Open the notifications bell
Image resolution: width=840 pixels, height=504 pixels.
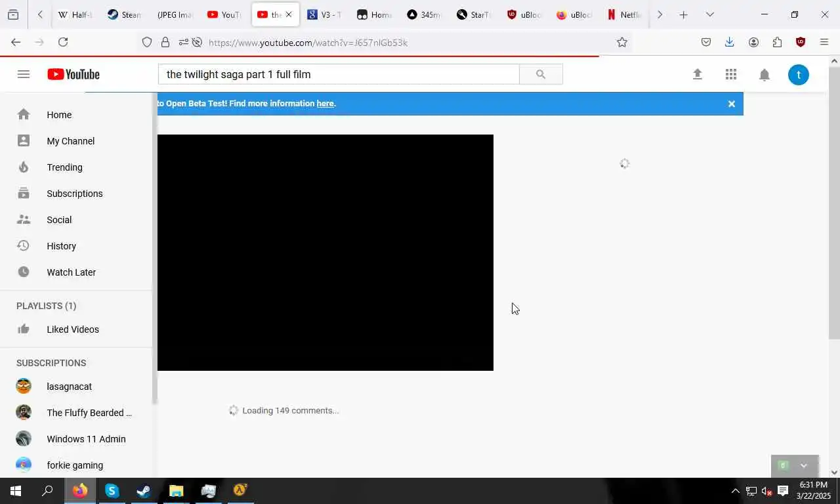pyautogui.click(x=765, y=74)
